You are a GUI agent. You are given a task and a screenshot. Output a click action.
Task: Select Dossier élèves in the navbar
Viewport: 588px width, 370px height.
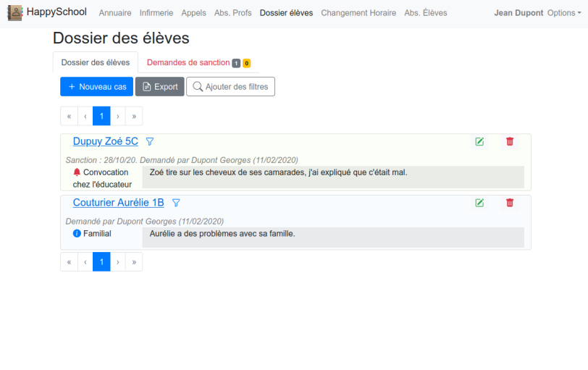[x=286, y=13]
